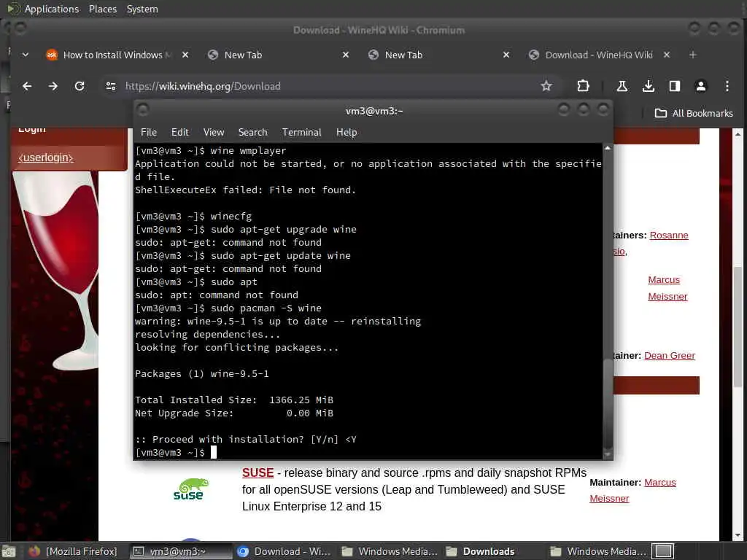Image resolution: width=747 pixels, height=560 pixels.
Task: Click the 'sudo pacman -S wine' command line
Action: [x=228, y=308]
